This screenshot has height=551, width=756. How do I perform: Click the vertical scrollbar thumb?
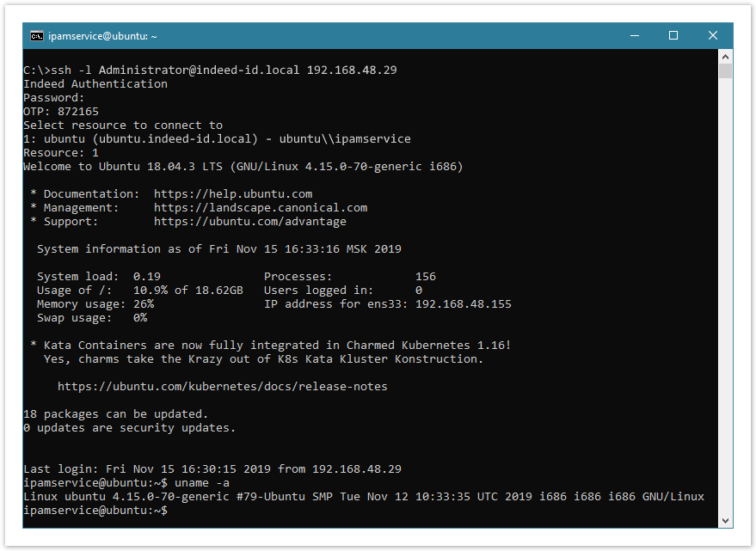click(726, 71)
